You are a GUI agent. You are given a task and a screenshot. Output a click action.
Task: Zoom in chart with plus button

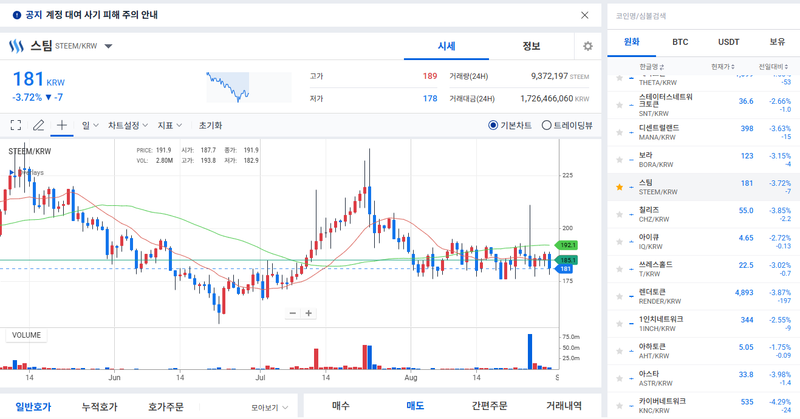tap(309, 313)
